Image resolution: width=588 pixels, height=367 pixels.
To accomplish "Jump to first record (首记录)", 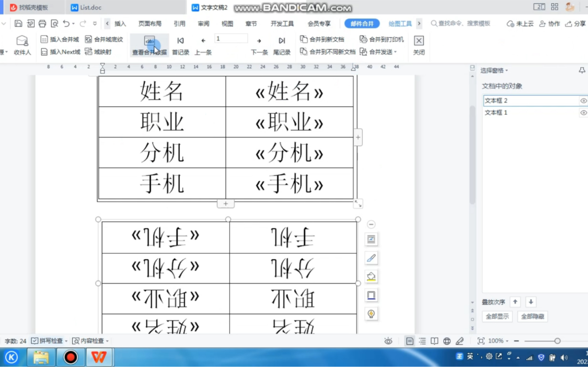I will pyautogui.click(x=180, y=45).
